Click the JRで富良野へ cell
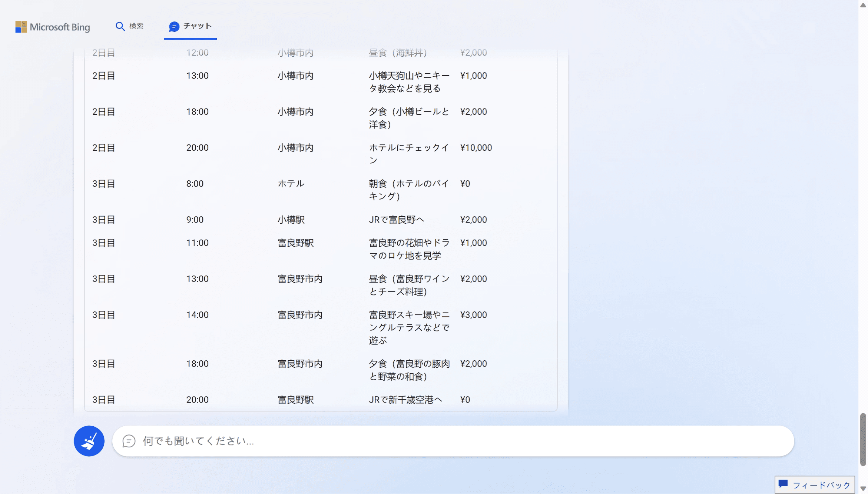Image resolution: width=868 pixels, height=494 pixels. (x=397, y=220)
